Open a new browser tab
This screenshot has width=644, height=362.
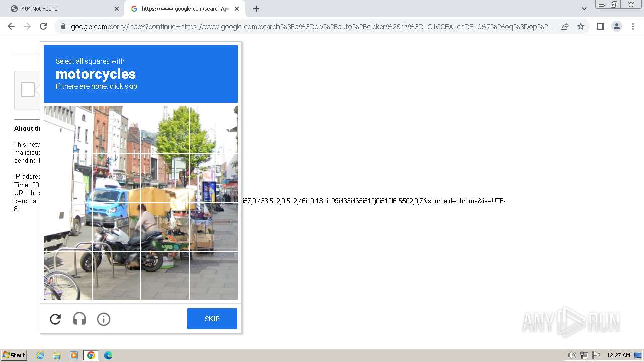click(256, 9)
